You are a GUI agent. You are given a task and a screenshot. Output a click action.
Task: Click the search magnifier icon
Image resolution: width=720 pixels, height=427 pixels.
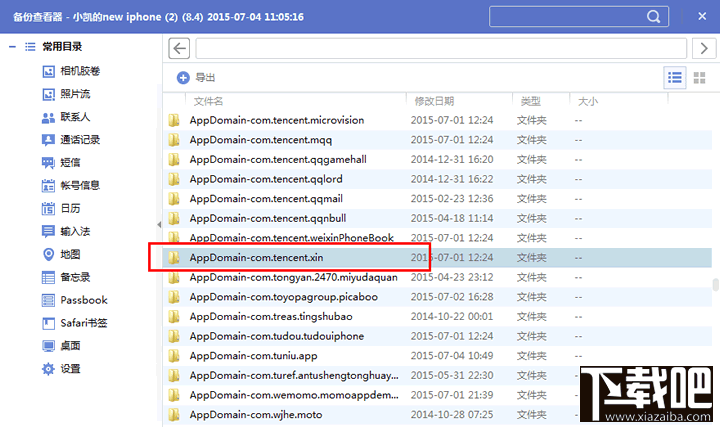click(653, 17)
